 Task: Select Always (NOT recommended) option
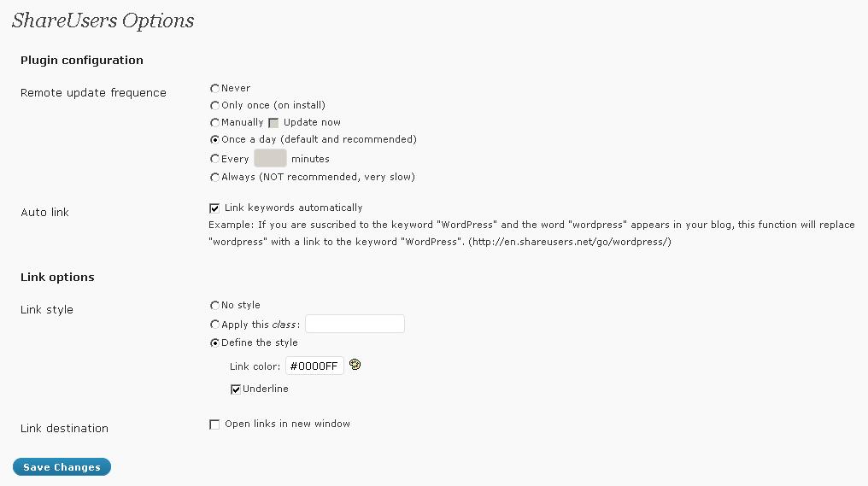tap(214, 178)
